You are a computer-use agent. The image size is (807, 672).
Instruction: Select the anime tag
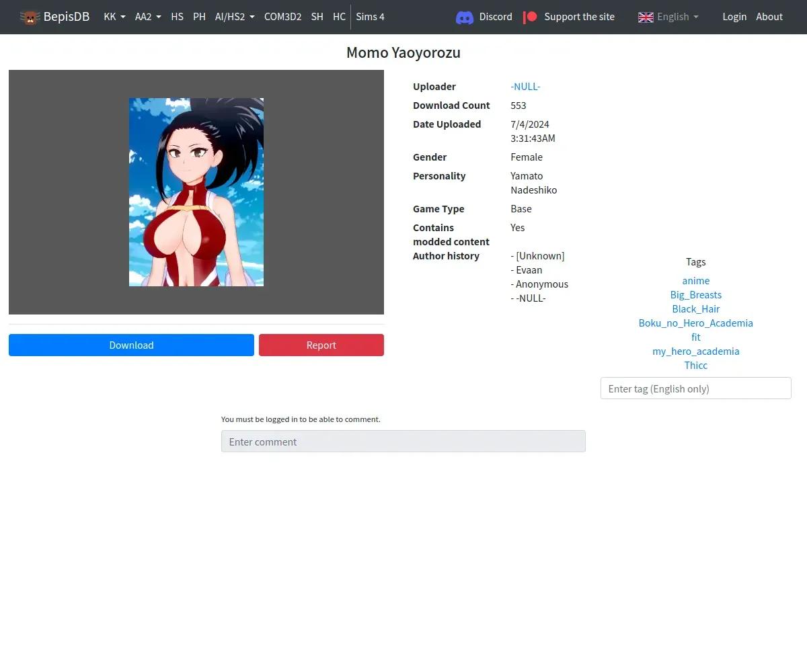[x=696, y=281]
